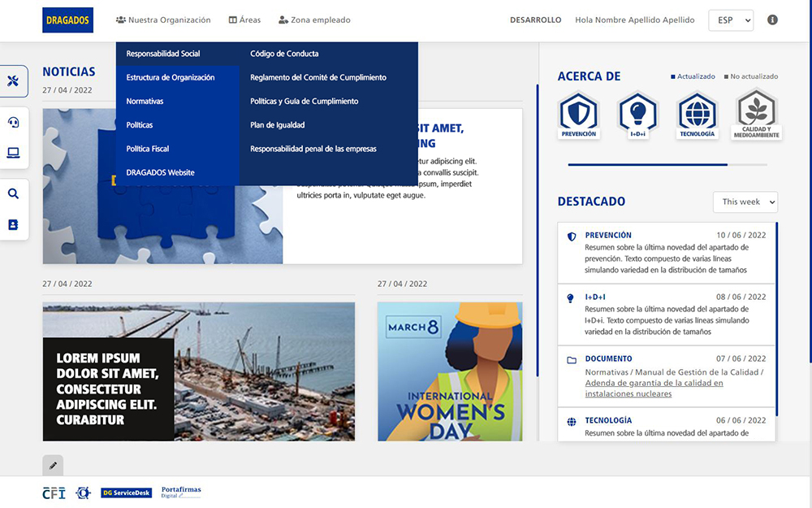Click the Prevención shield badge
Image resolution: width=812 pixels, height=508 pixels.
(x=578, y=115)
